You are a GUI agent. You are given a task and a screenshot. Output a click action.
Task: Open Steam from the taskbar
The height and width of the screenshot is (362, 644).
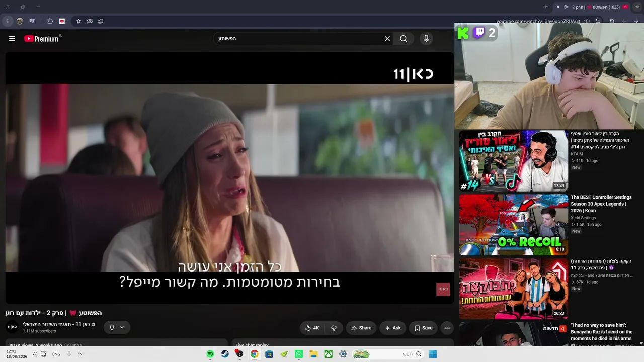point(225,354)
